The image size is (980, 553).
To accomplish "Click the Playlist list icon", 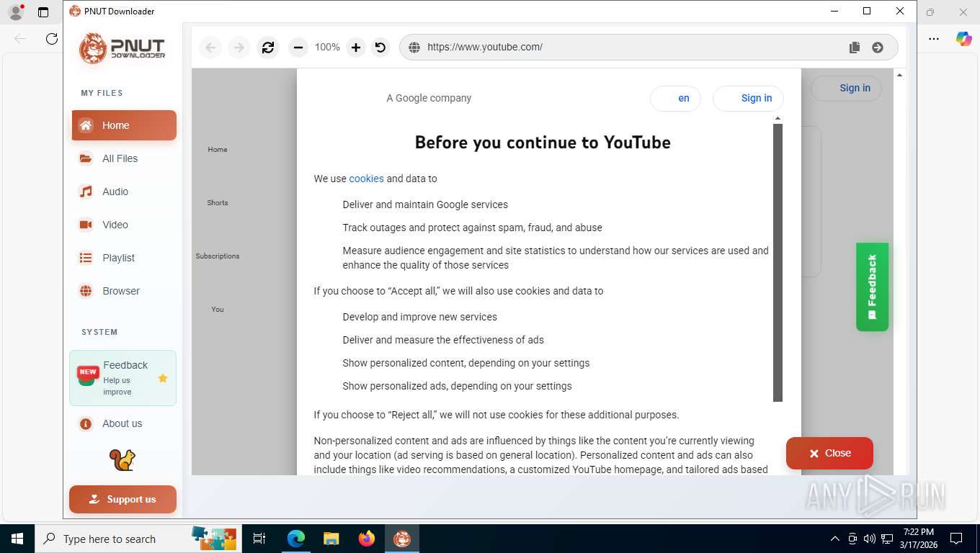I will point(86,258).
